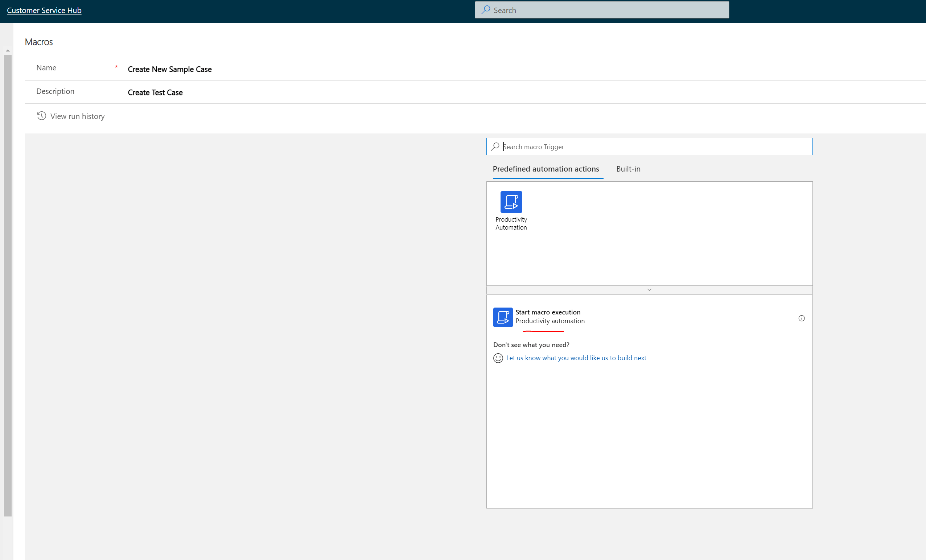
Task: Select the Start macro execution trigger text
Action: [548, 312]
